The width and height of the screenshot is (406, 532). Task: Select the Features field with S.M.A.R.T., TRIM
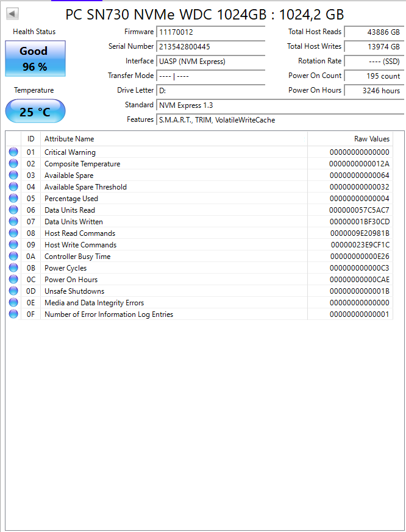pos(280,120)
